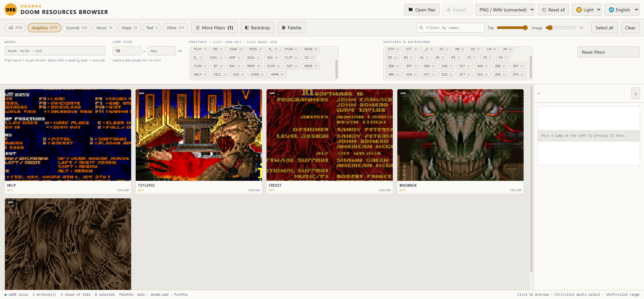Switch to the Other category
644x299 pixels.
point(175,28)
